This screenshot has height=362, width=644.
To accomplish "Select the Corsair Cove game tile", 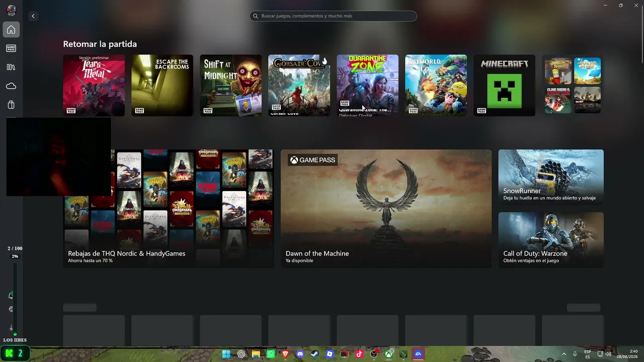I will pos(299,85).
